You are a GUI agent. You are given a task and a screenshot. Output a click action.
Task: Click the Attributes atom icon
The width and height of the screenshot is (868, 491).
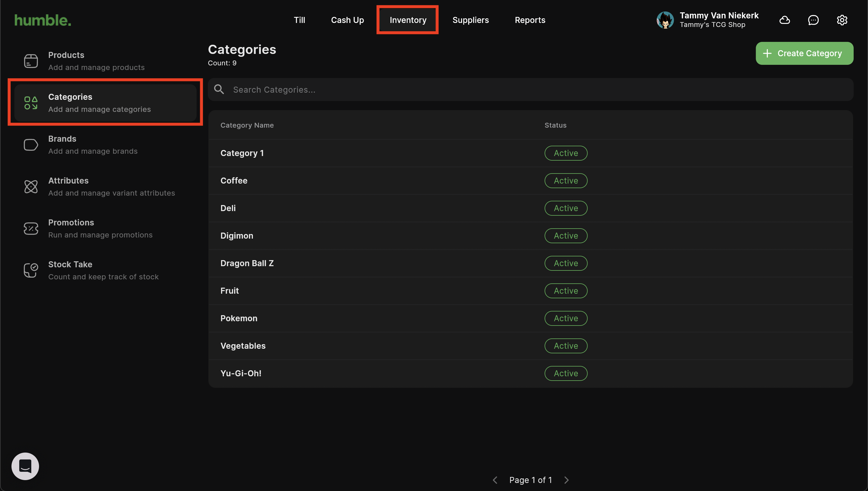[31, 187]
